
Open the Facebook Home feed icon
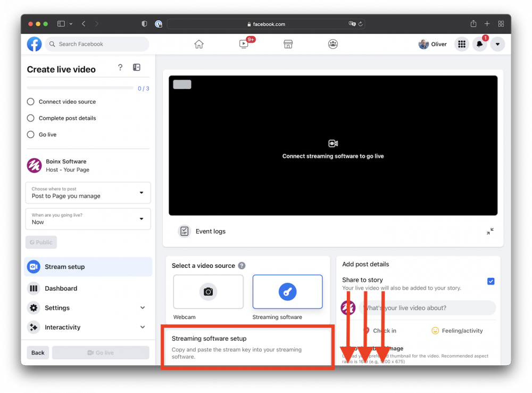click(199, 44)
